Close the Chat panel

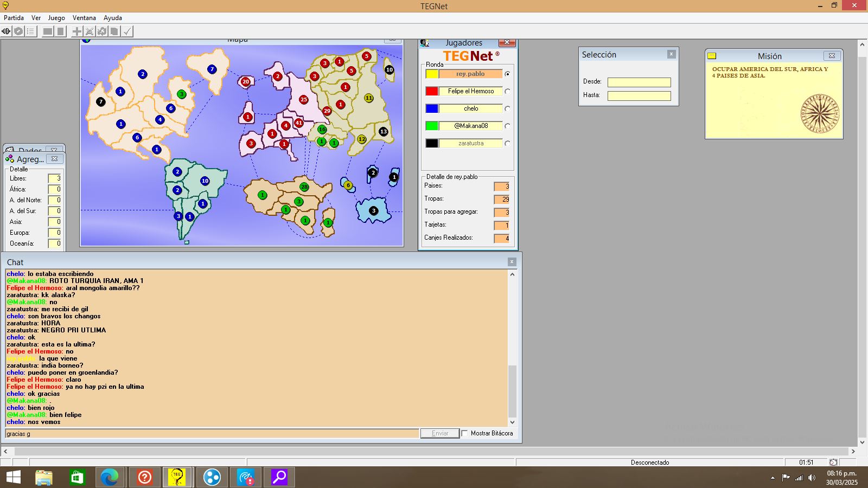512,262
